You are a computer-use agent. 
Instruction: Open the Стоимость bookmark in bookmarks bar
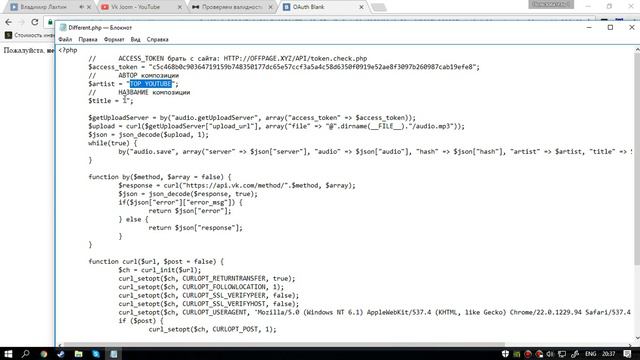click(x=29, y=36)
